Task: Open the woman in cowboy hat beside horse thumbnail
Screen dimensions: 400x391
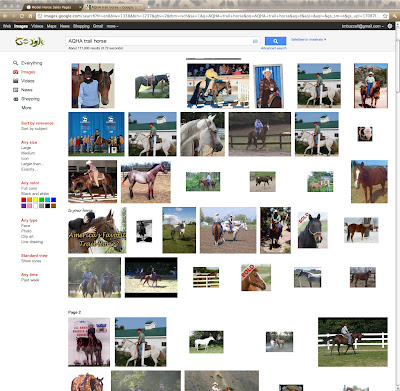Action: point(93,86)
